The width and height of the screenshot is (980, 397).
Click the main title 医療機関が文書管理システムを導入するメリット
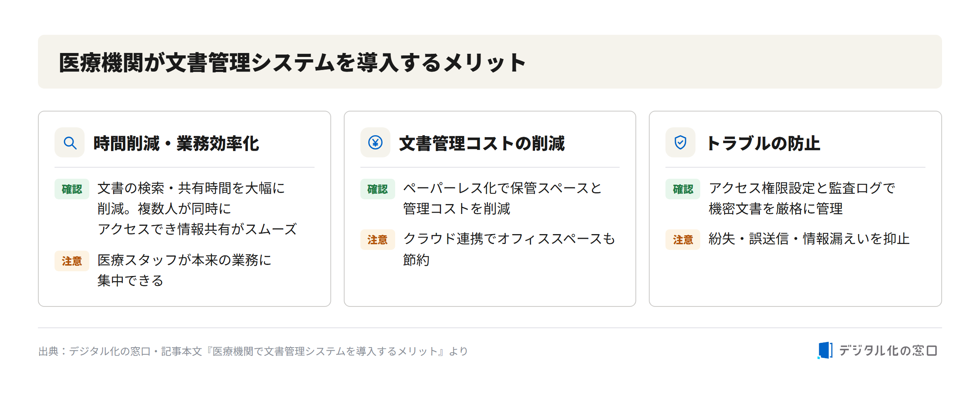(x=292, y=62)
